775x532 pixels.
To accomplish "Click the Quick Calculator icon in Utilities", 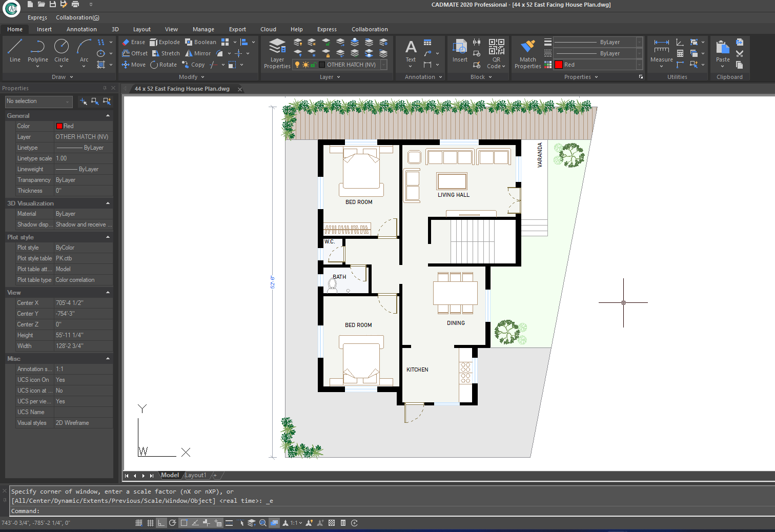I will pyautogui.click(x=680, y=53).
